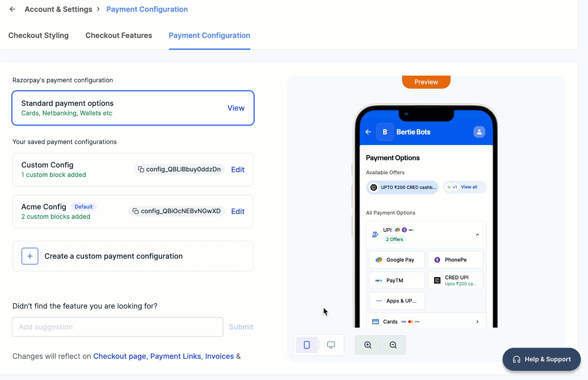Open the Invoices link

click(x=219, y=356)
